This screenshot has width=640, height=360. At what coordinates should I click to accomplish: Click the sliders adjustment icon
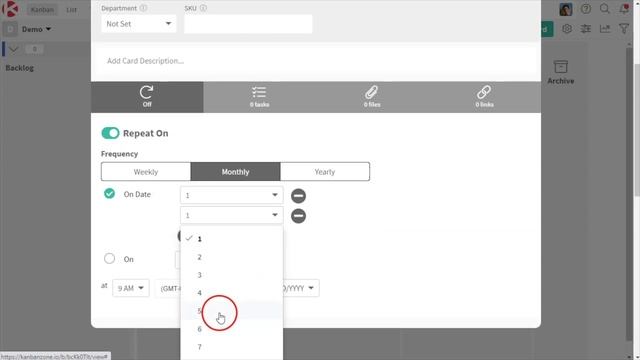pos(586,29)
